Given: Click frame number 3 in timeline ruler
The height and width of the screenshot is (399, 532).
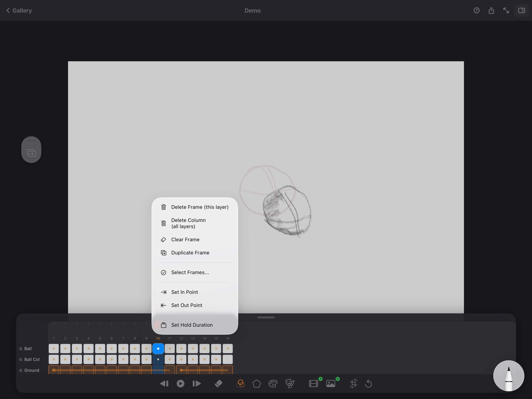Looking at the screenshot, I should point(77,338).
